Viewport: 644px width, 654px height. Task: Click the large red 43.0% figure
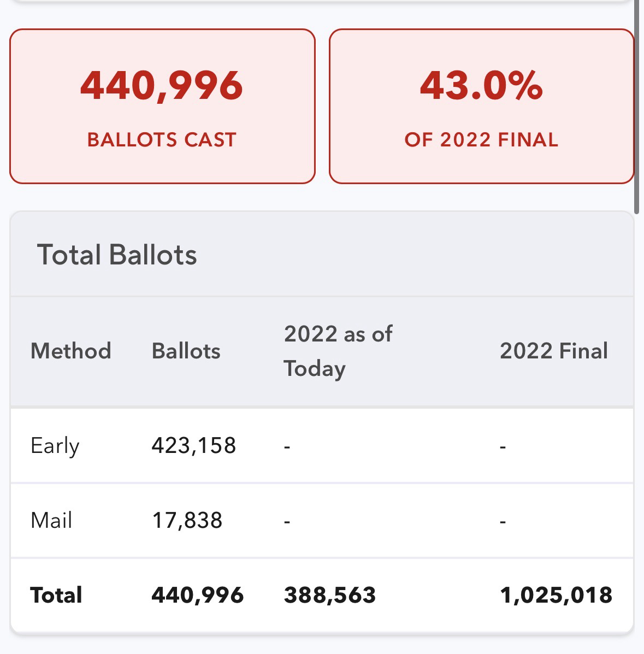point(481,86)
